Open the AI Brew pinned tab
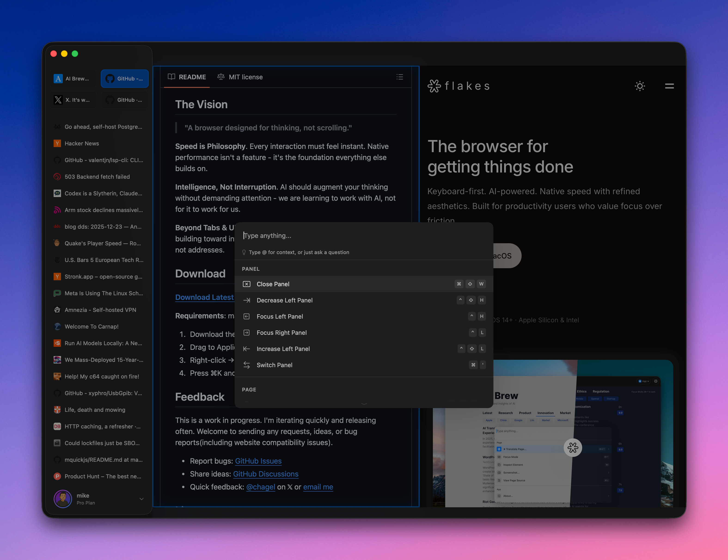Viewport: 728px width, 560px height. pyautogui.click(x=73, y=79)
